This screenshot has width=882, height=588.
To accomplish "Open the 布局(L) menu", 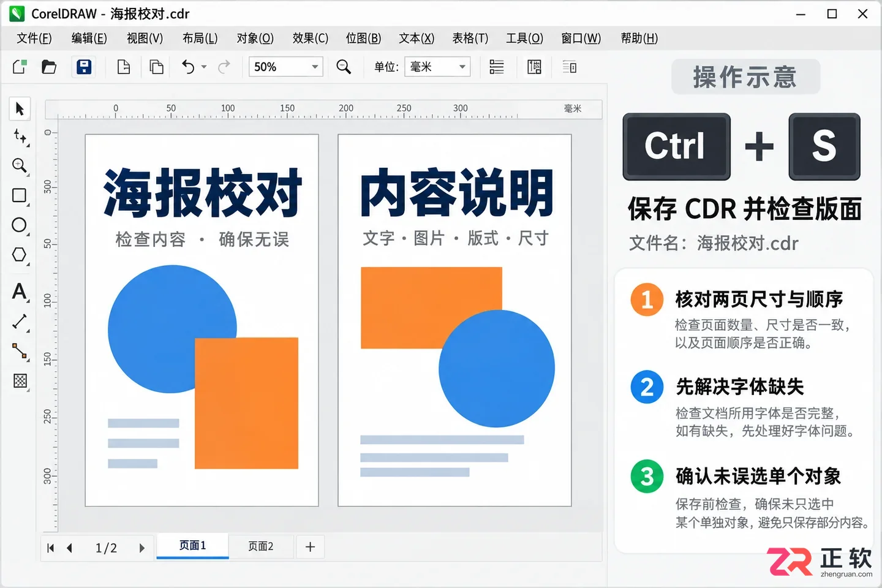I will [200, 38].
